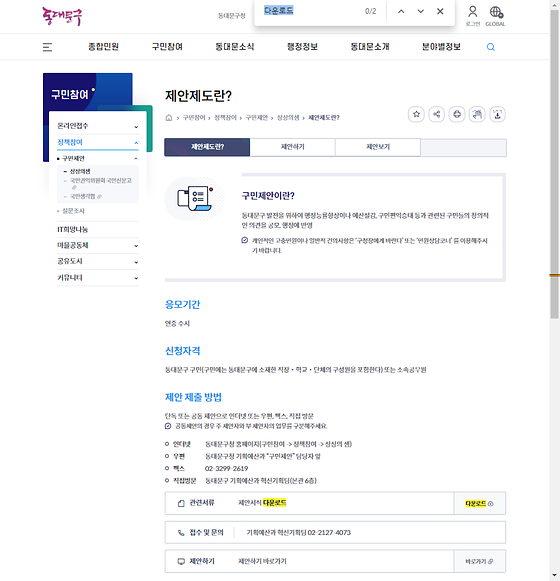The image size is (560, 581).
Task: Click the 동대문구 logo in the header
Action: (x=62, y=16)
